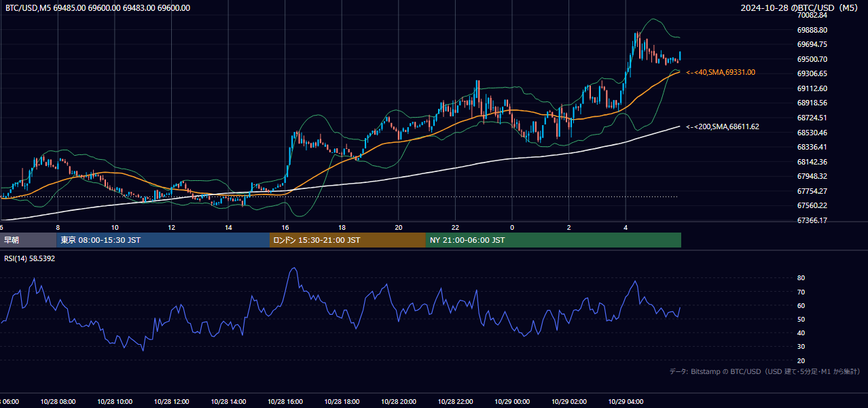
Task: Click the '10/28 08:00' date label
Action: click(58, 401)
